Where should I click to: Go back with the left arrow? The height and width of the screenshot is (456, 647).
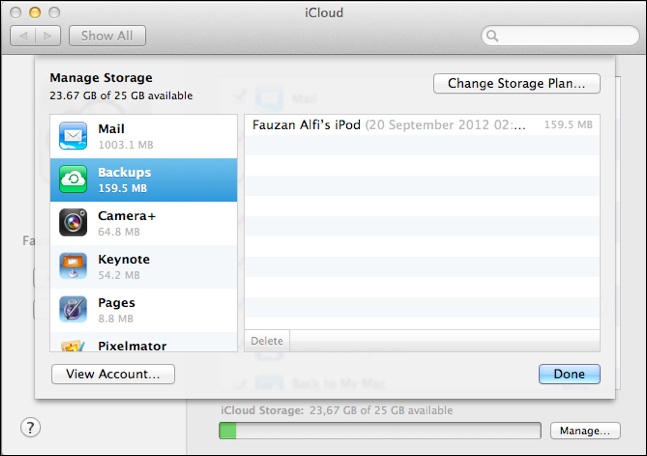pyautogui.click(x=24, y=36)
